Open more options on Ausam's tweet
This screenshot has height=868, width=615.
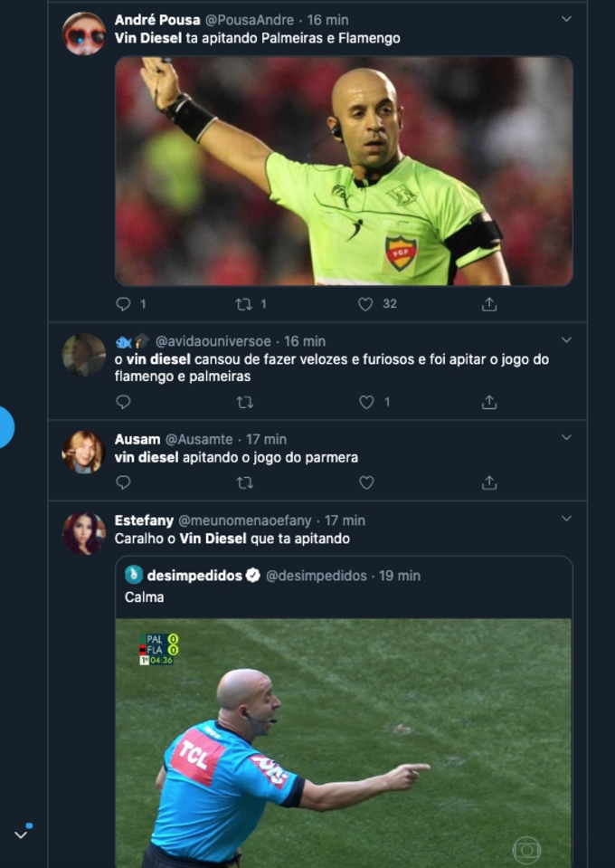coord(566,438)
